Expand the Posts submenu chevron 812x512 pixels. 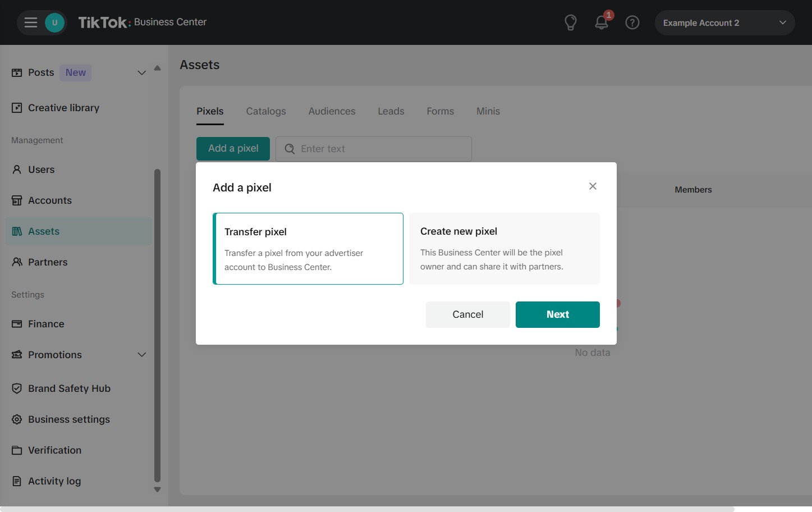pos(141,73)
